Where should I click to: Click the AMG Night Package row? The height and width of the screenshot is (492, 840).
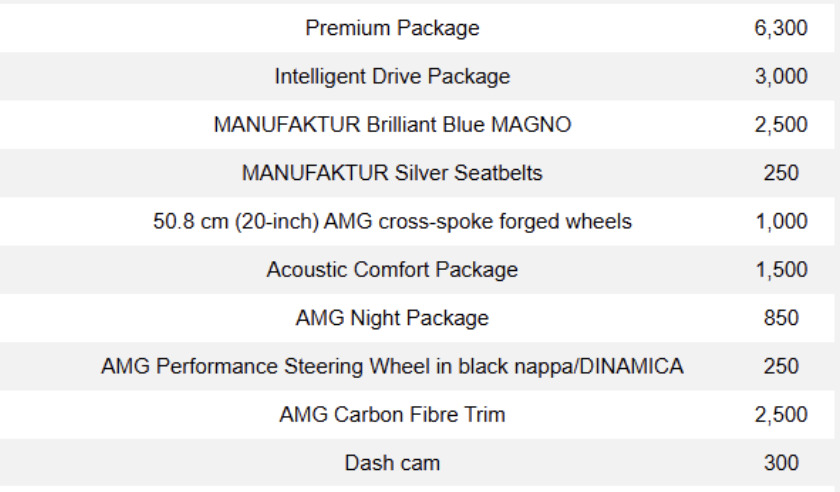(392, 318)
